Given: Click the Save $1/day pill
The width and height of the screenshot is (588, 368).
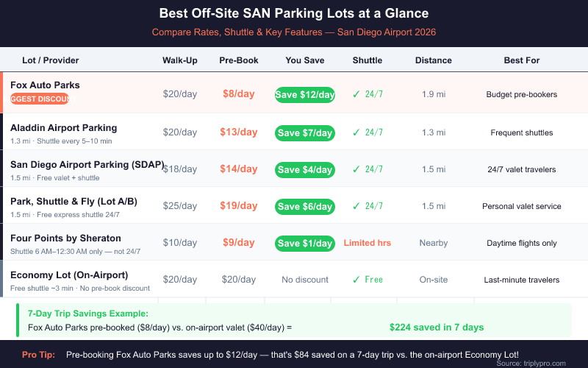Looking at the screenshot, I should point(305,243).
